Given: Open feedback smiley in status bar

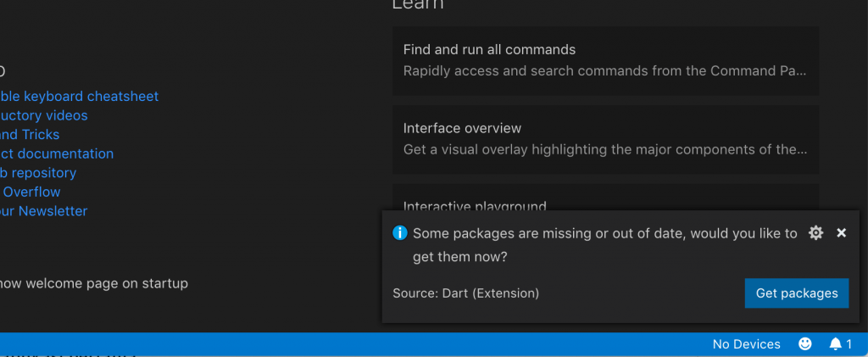Looking at the screenshot, I should tap(805, 343).
